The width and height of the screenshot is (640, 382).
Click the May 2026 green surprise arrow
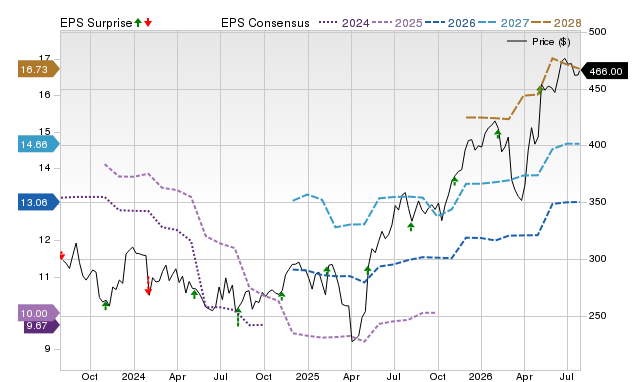[540, 89]
